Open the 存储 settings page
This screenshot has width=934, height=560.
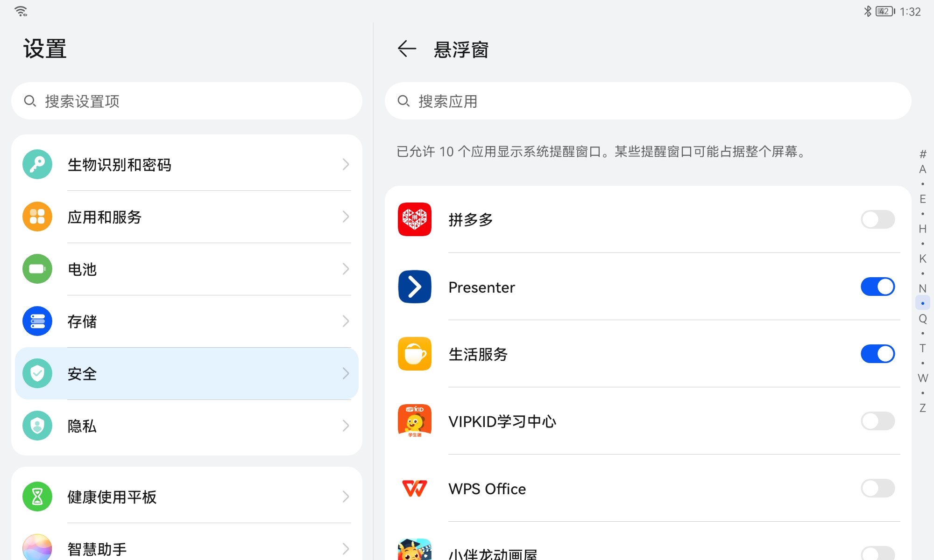(x=187, y=321)
